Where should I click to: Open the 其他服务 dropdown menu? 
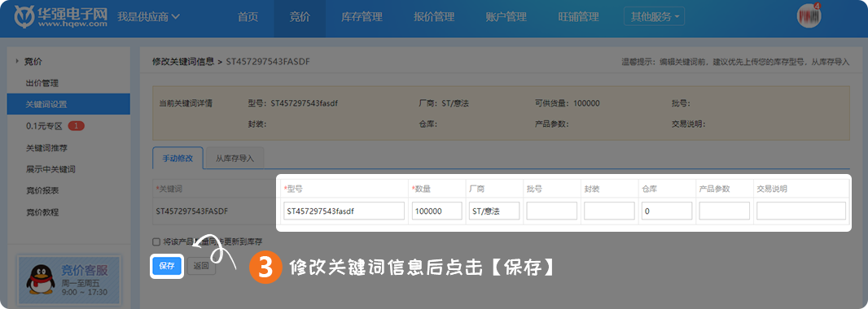pos(654,16)
